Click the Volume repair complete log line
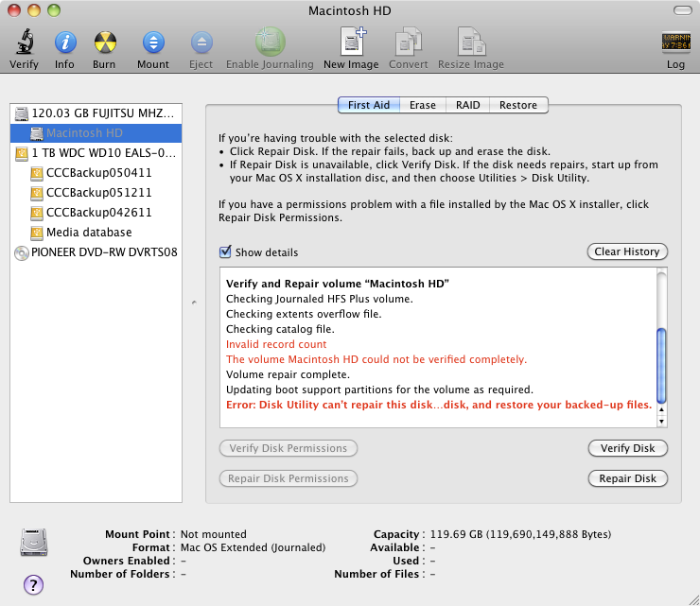Screen dimensions: 700x606 coord(288,374)
